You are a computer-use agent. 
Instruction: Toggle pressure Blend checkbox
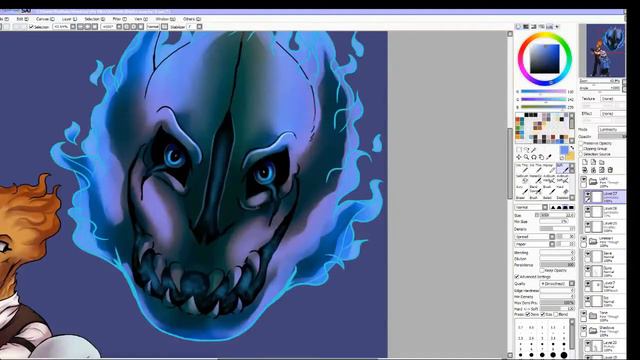(556, 314)
